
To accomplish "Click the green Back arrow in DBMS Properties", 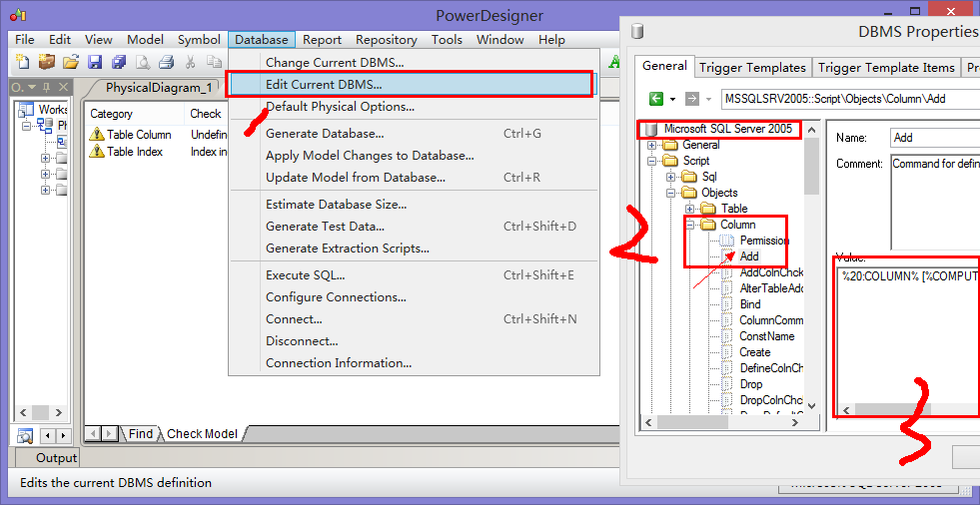I will (655, 99).
